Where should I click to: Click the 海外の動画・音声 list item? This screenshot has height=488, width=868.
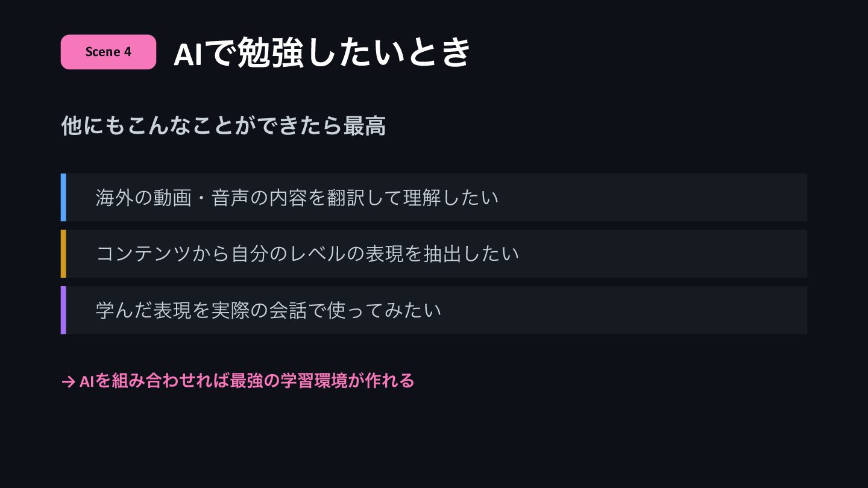[x=434, y=198]
